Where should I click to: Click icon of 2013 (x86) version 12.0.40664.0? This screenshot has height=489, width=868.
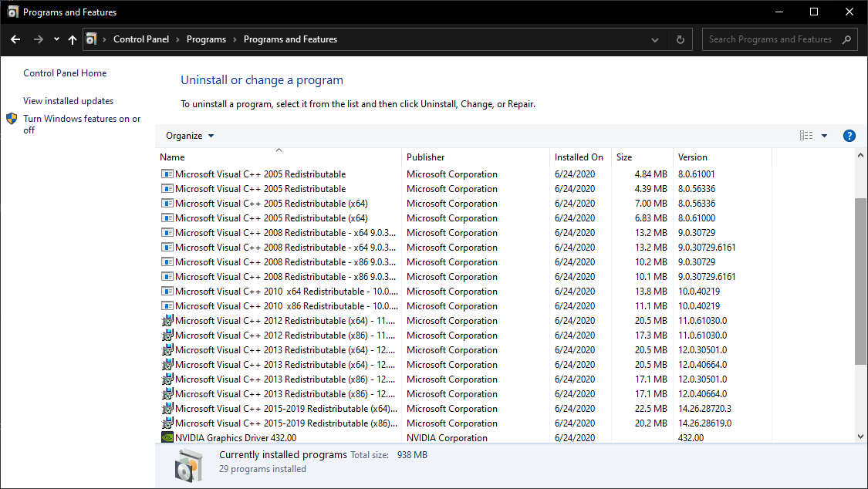coord(167,394)
